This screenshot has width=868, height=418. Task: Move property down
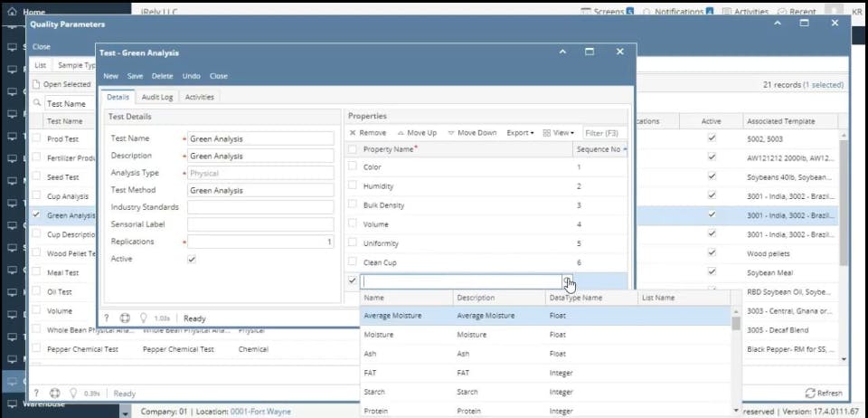pyautogui.click(x=472, y=133)
